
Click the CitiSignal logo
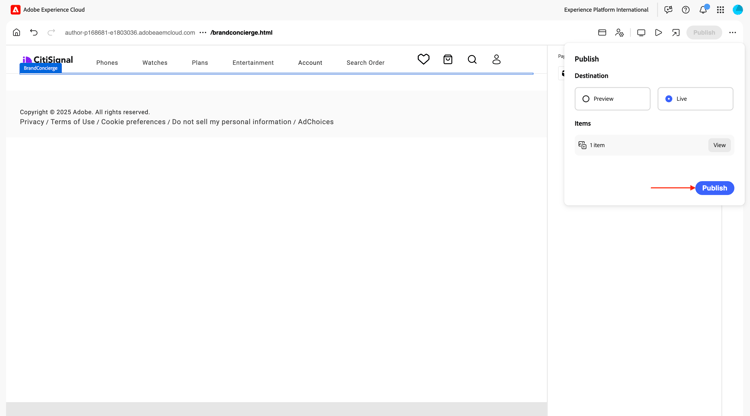(47, 59)
